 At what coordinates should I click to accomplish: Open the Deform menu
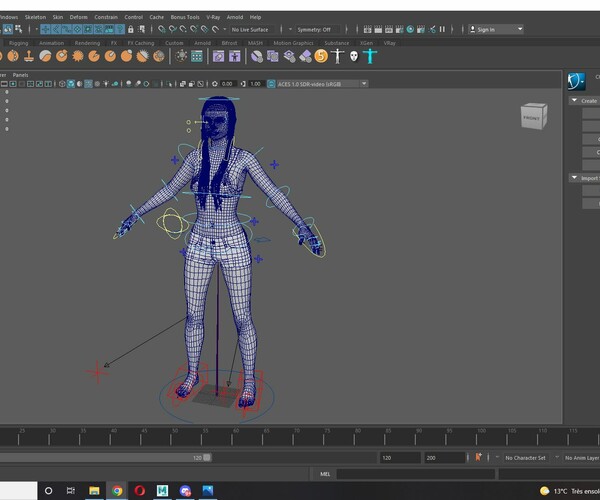[78, 17]
